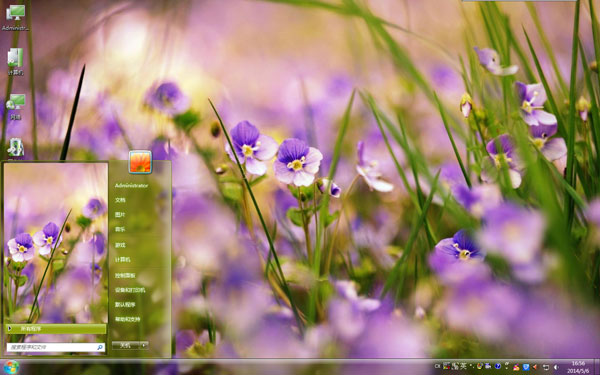Open 文档 from the Start menu
The width and height of the screenshot is (600, 375).
(120, 200)
